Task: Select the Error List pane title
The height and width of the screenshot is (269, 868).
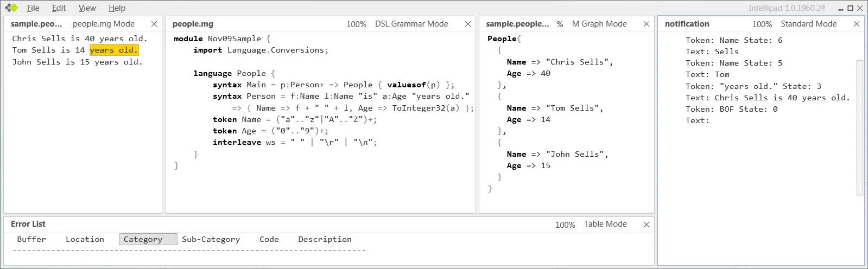Action: pyautogui.click(x=28, y=224)
